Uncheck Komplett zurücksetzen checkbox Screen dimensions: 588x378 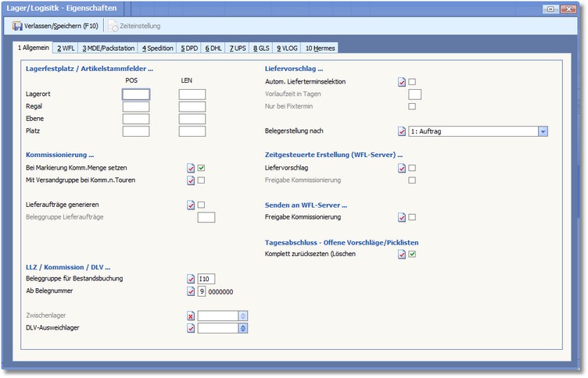coord(412,254)
